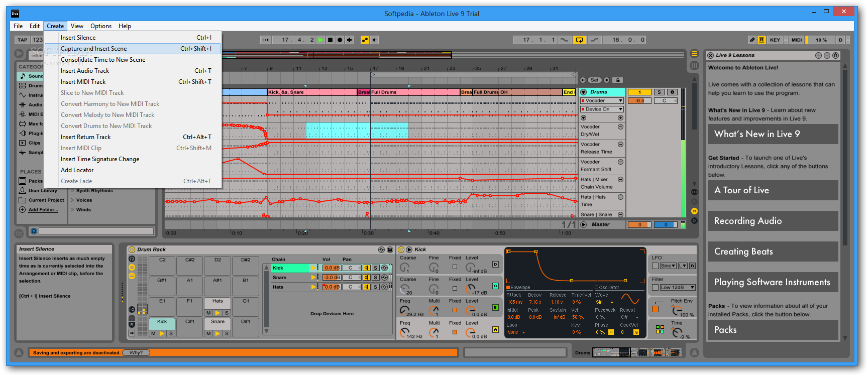Click the Add Folder link in Places
This screenshot has height=376, width=868.
pyautogui.click(x=43, y=210)
